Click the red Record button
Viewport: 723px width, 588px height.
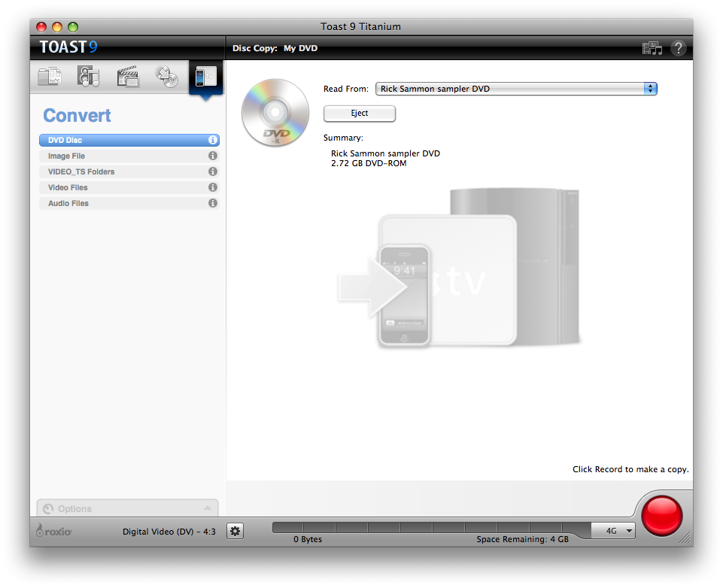click(x=661, y=516)
